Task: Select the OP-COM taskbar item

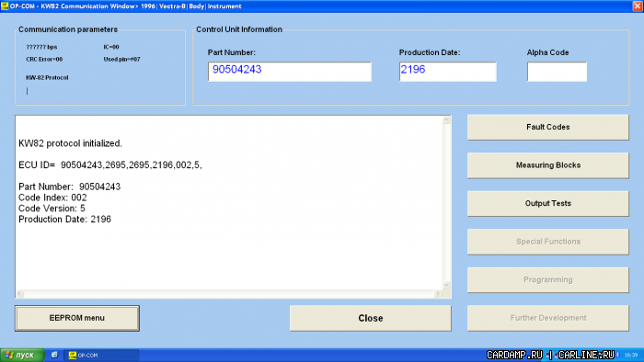Action: coord(101,355)
